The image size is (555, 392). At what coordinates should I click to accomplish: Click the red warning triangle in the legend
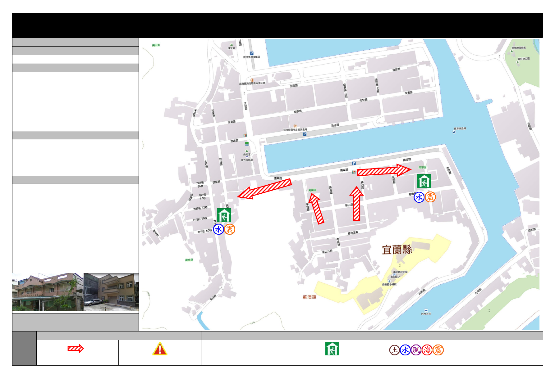tap(160, 349)
